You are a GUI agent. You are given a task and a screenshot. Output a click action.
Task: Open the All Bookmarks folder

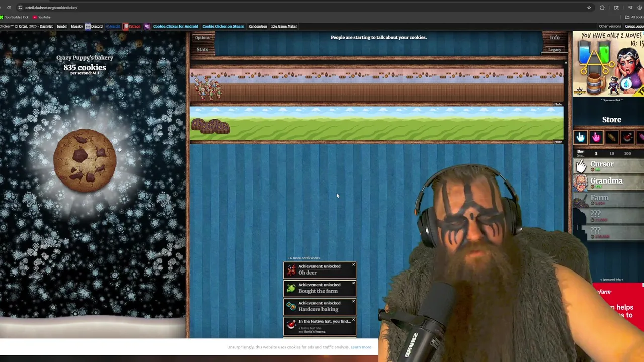pyautogui.click(x=634, y=17)
